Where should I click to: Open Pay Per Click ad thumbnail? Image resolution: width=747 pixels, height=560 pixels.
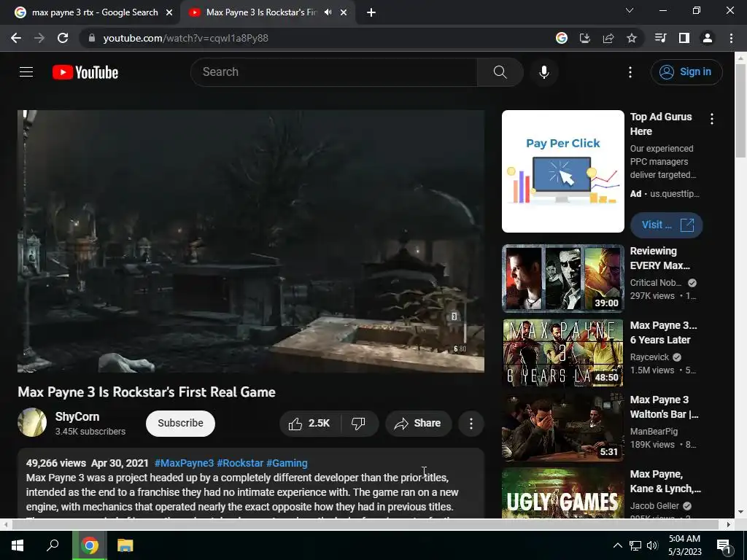tap(562, 171)
